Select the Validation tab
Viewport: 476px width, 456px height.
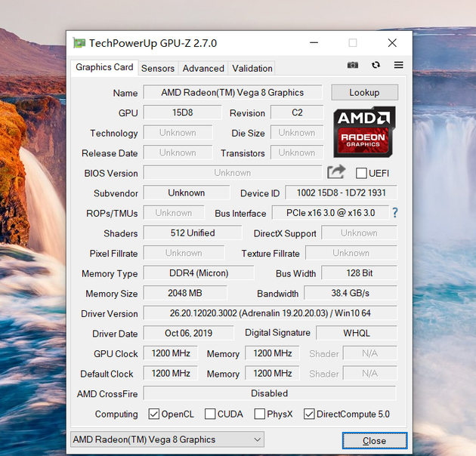[x=252, y=68]
